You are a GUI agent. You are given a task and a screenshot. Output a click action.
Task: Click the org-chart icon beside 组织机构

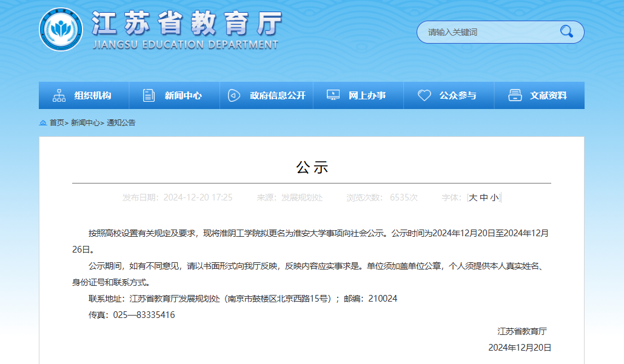(58, 95)
